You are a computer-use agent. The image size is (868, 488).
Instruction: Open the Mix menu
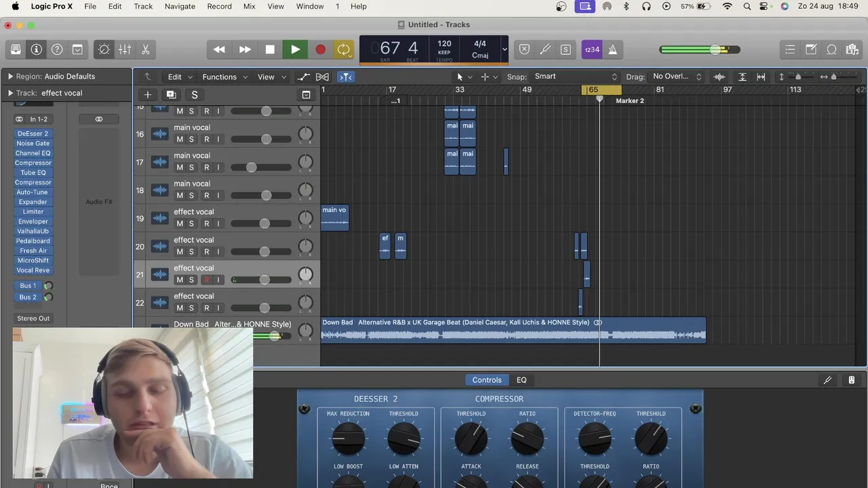pyautogui.click(x=249, y=6)
